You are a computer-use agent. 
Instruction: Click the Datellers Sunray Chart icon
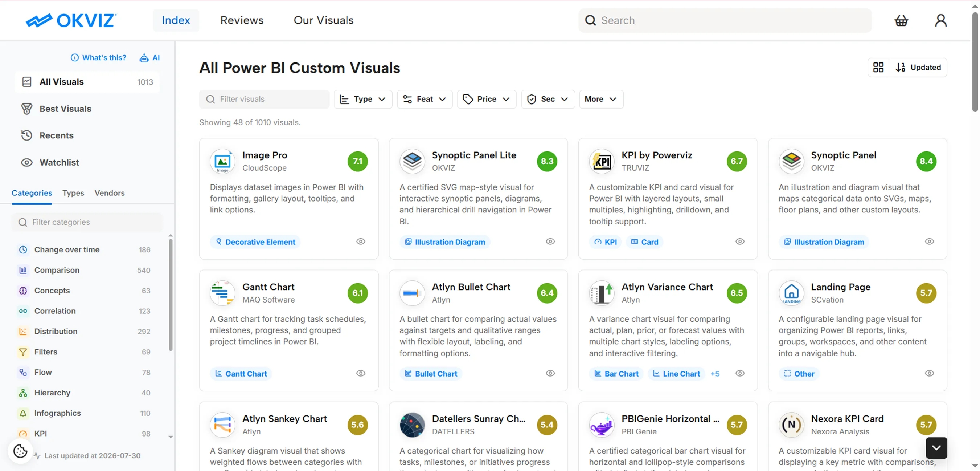click(x=412, y=425)
